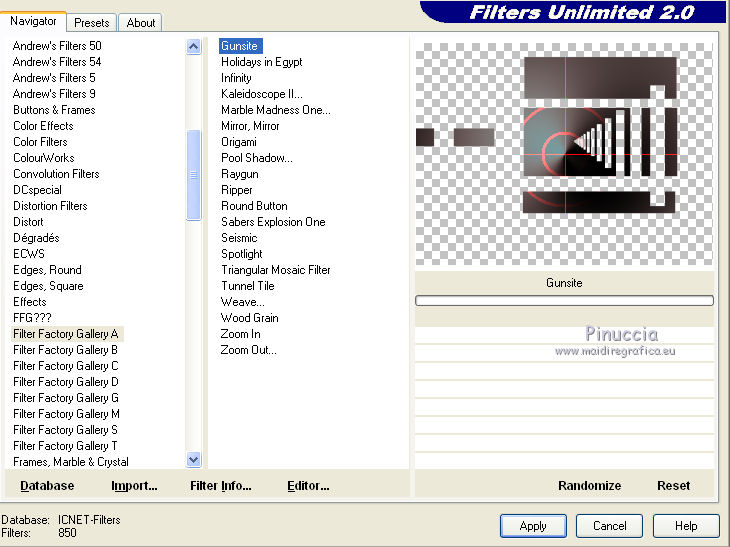Pick Sabers Explosion One filter
Screen dimensions: 730x547
[273, 222]
